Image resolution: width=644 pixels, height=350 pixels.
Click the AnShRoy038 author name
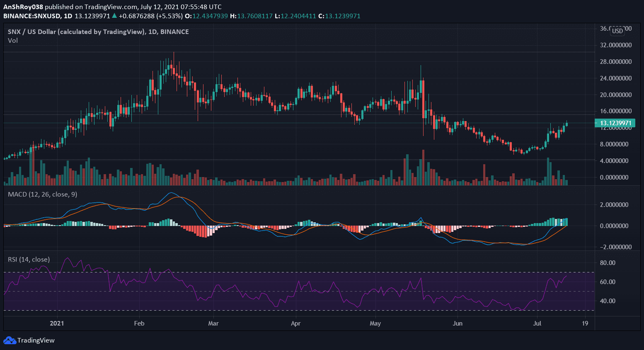(x=23, y=7)
